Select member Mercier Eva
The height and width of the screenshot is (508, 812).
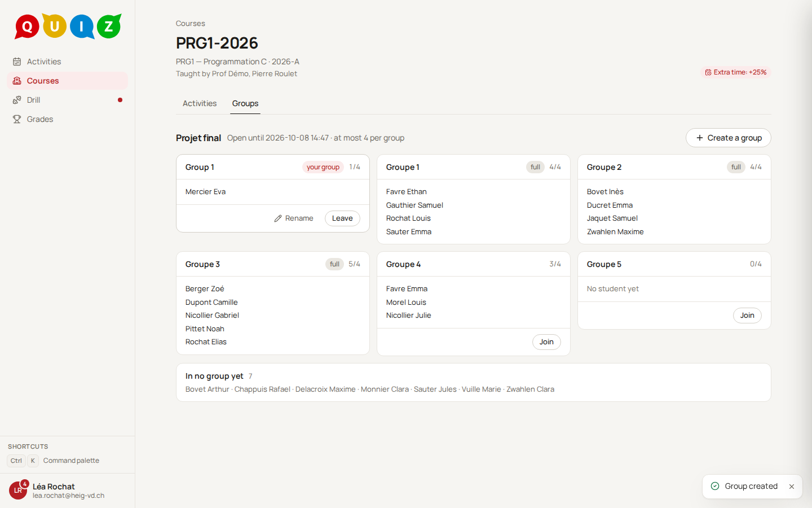(205, 192)
